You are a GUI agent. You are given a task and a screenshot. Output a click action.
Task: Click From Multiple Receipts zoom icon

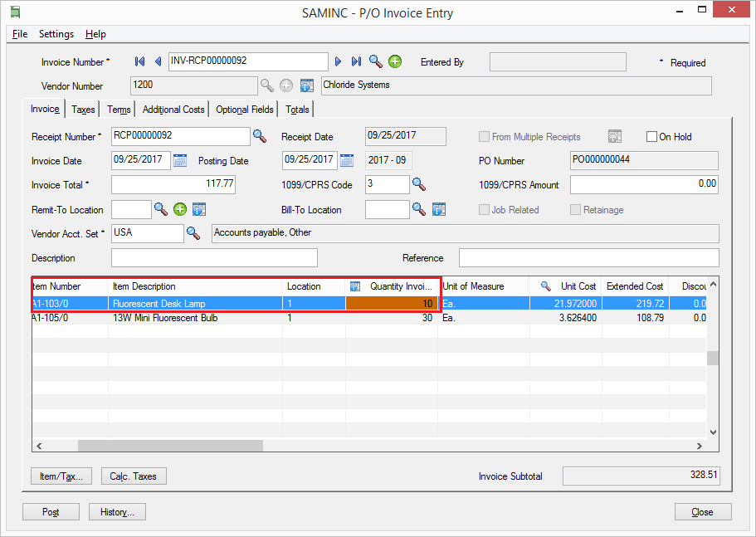point(615,136)
